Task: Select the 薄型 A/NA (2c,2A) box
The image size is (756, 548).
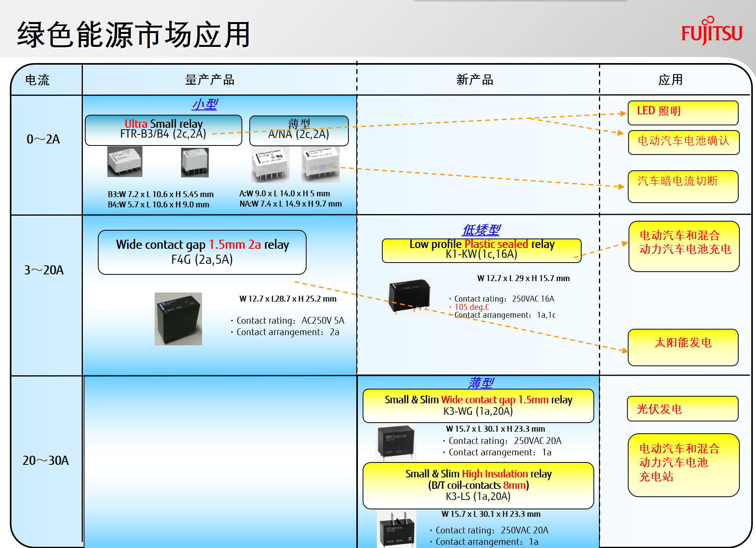Action: [299, 130]
